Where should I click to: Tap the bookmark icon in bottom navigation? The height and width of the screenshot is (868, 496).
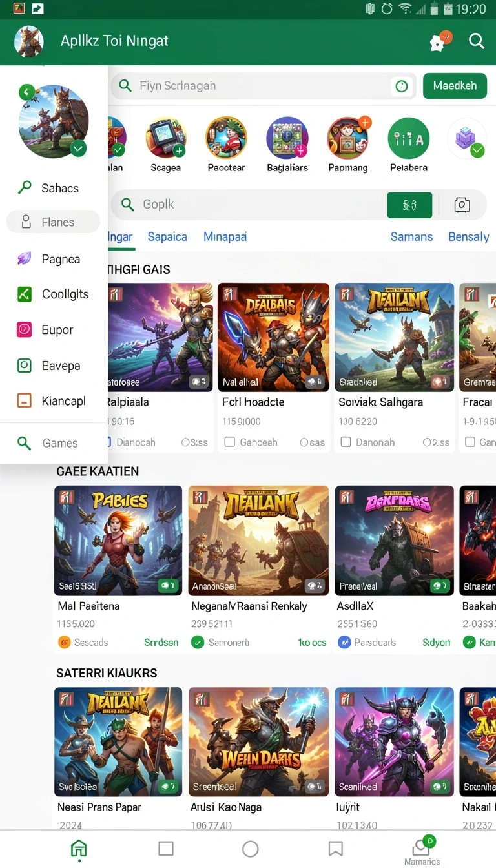335,849
